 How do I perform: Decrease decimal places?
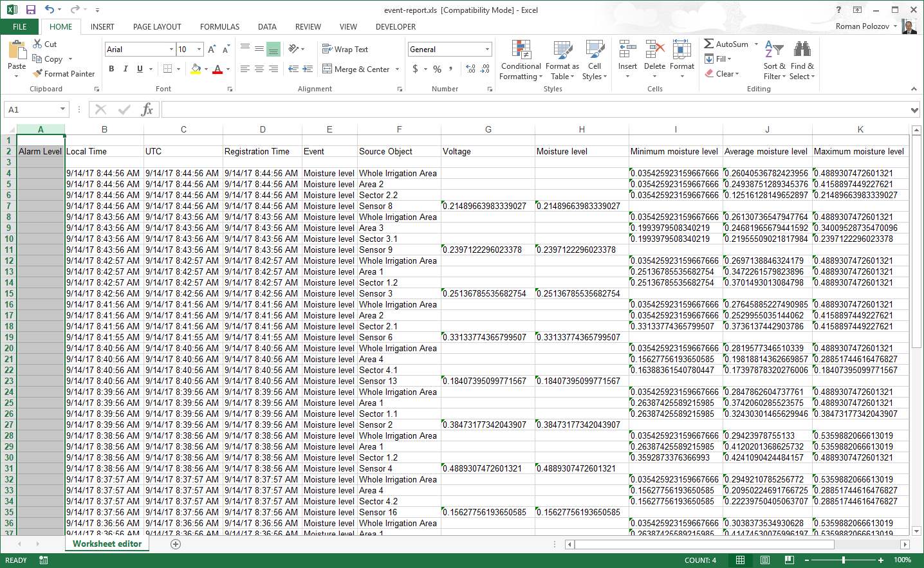[x=485, y=69]
